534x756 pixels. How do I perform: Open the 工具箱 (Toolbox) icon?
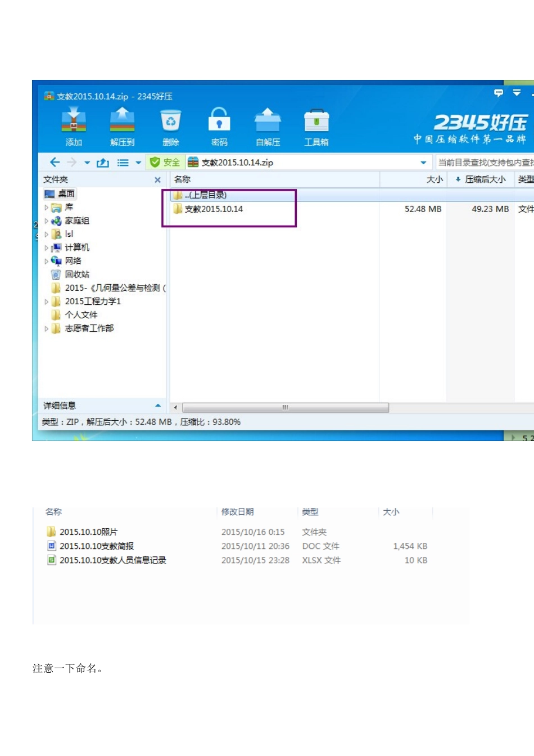coord(316,127)
